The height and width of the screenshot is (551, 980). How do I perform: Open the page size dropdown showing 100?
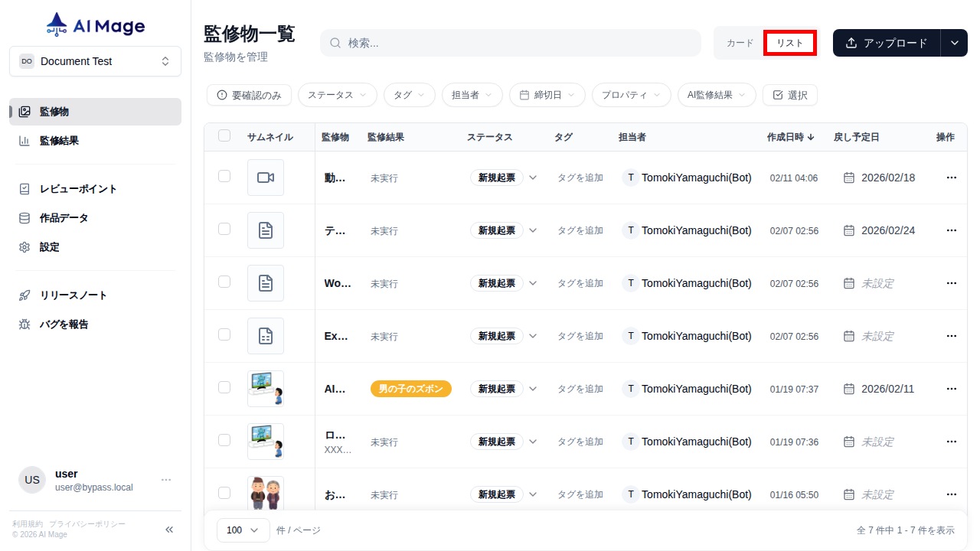(243, 530)
